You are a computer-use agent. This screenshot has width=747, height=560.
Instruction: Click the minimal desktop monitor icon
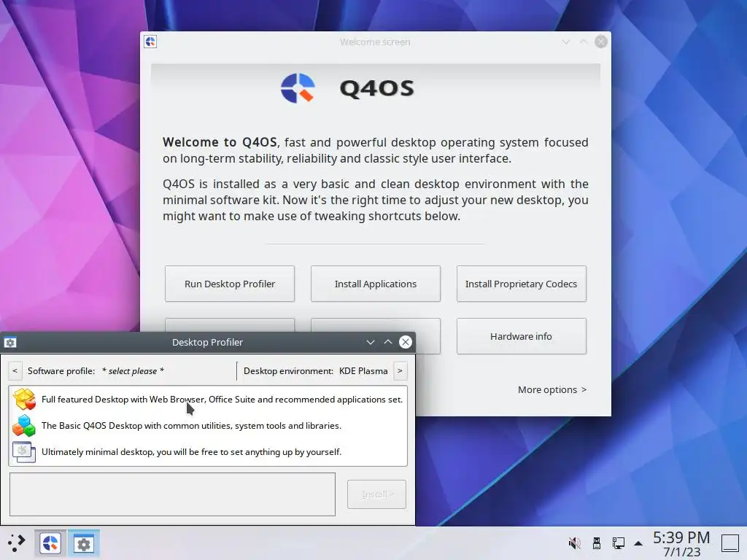pyautogui.click(x=24, y=451)
